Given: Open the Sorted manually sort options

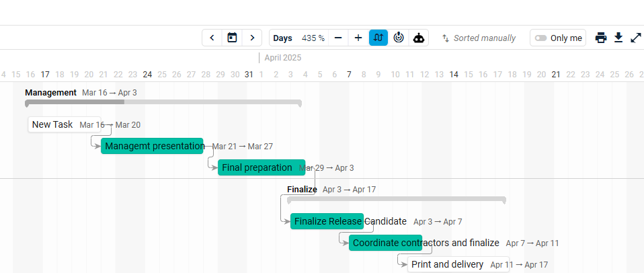Looking at the screenshot, I should (479, 38).
